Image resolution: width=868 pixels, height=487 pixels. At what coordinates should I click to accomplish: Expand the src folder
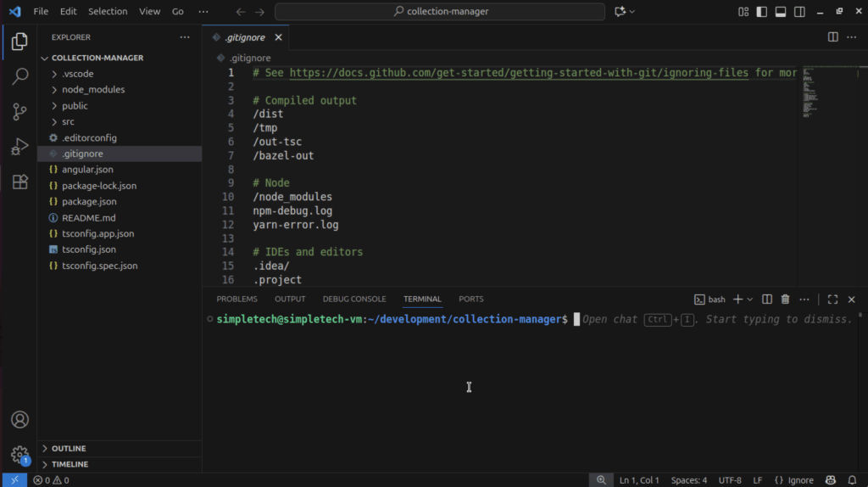68,121
